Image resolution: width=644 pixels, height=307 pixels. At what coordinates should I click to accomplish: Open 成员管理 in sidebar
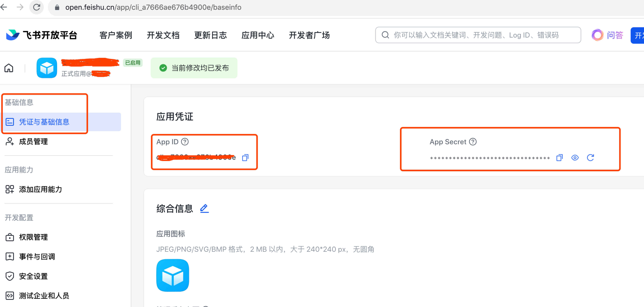[x=33, y=142]
